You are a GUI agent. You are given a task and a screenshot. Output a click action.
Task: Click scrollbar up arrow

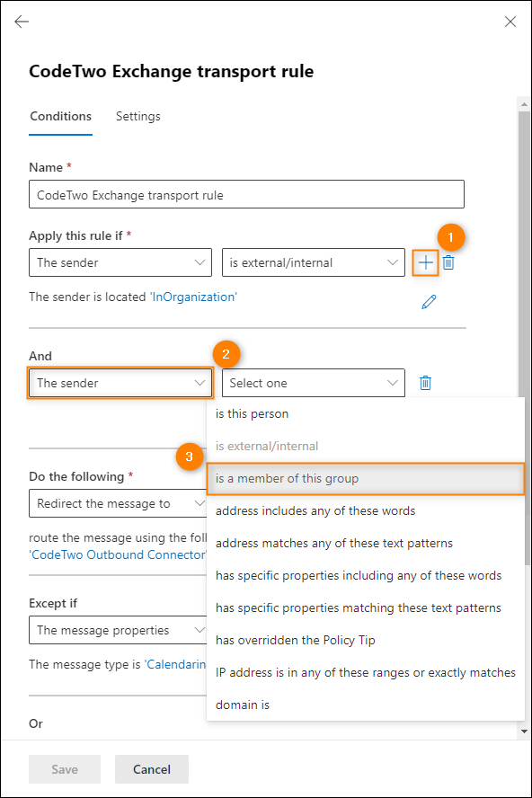click(525, 104)
